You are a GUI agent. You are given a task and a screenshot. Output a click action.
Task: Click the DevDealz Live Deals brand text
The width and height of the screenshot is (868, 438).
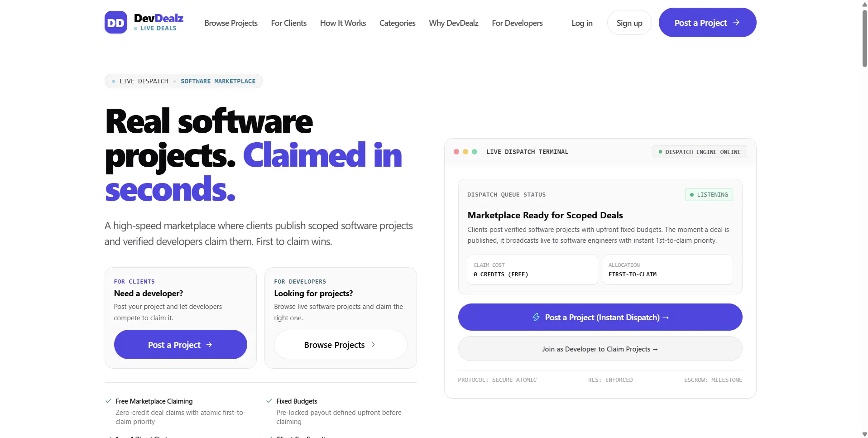click(158, 22)
